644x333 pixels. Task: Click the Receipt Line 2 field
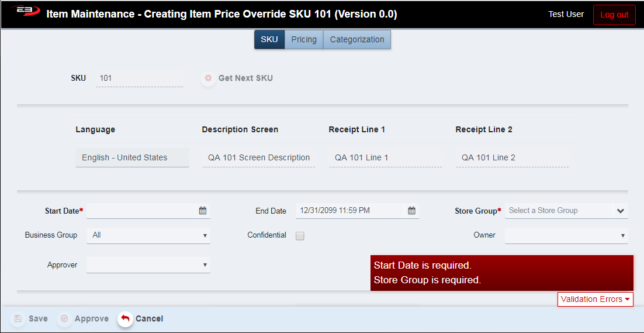point(512,157)
